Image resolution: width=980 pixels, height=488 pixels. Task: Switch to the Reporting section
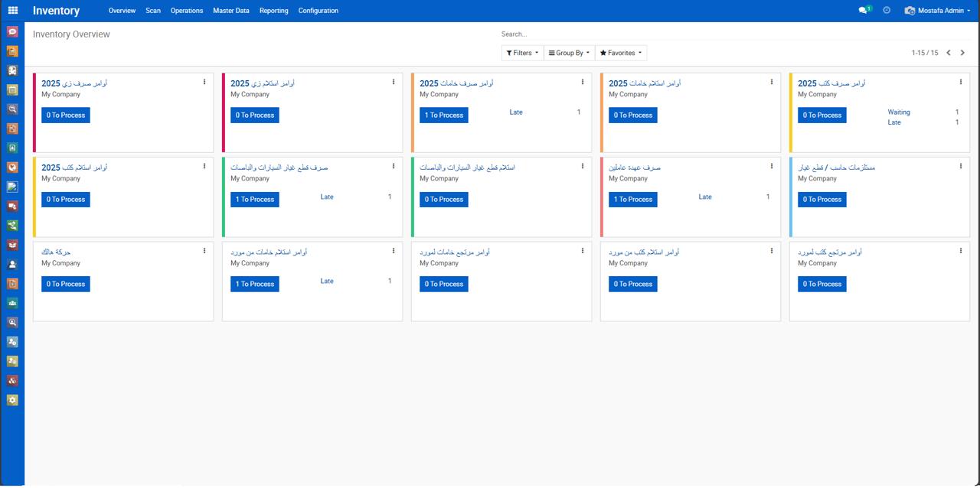click(x=273, y=10)
